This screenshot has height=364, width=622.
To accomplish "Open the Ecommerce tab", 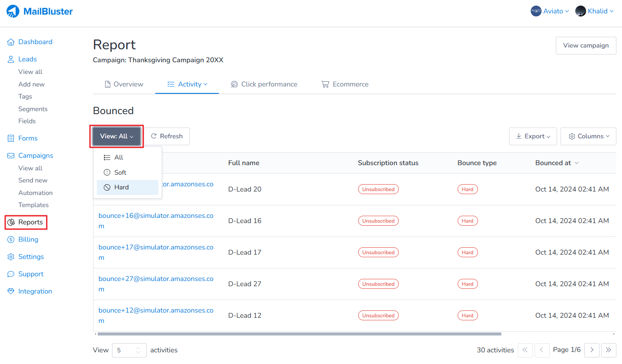I will pyautogui.click(x=345, y=84).
